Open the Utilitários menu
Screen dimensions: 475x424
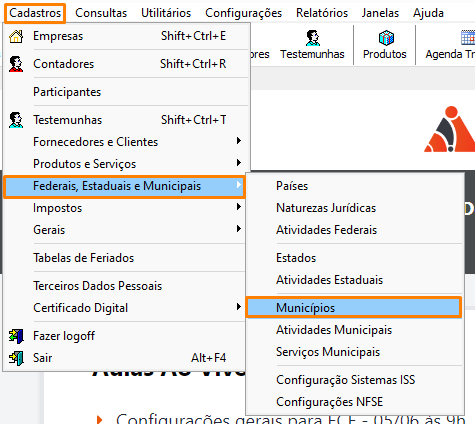point(166,13)
